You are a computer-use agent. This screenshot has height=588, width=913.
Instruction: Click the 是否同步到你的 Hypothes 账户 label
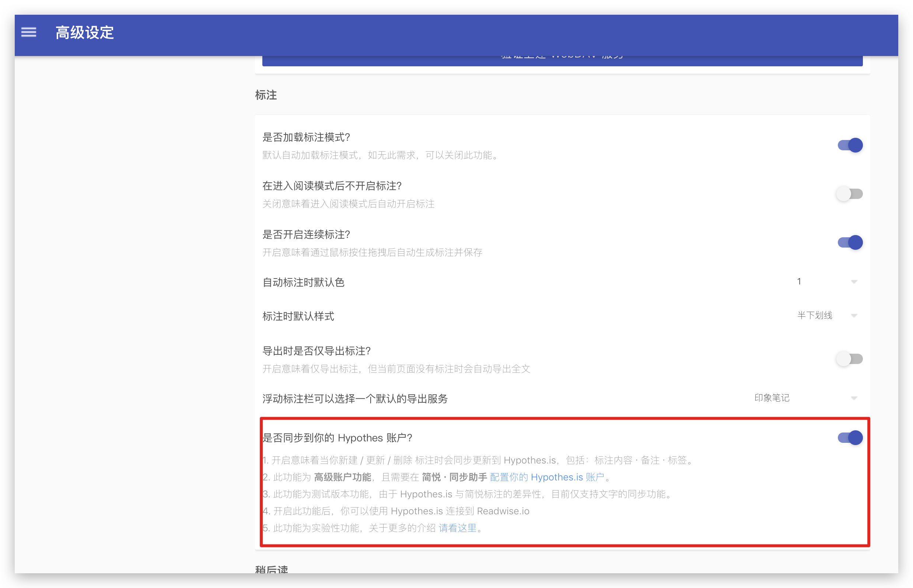(x=337, y=438)
